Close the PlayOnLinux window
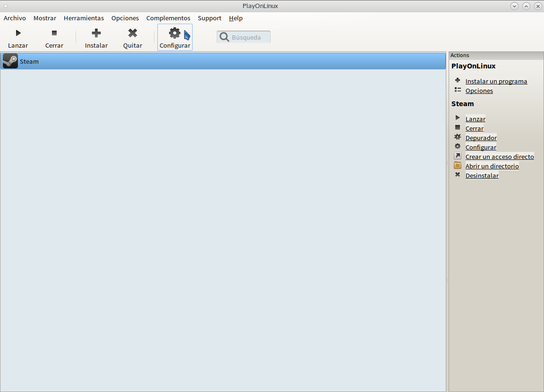This screenshot has height=392, width=544. point(538,6)
